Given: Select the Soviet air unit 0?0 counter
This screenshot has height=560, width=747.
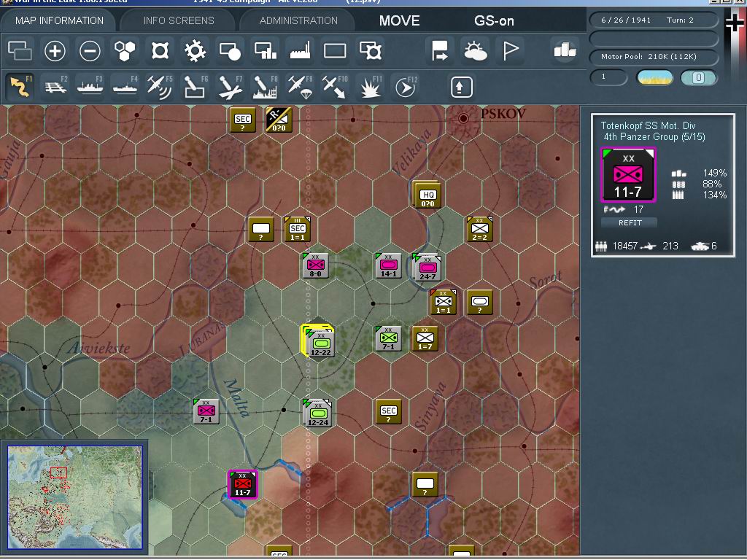Looking at the screenshot, I should [279, 120].
